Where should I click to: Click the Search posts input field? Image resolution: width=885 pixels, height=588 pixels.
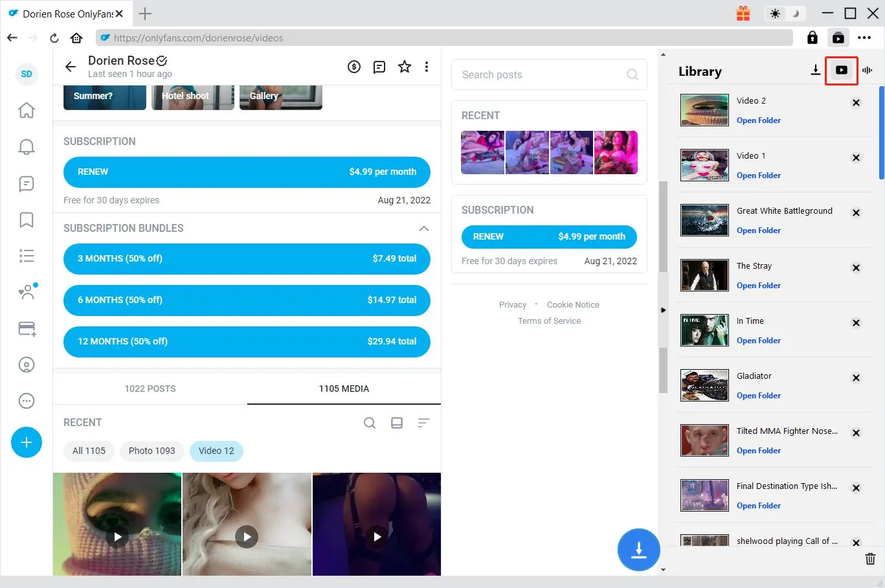(x=541, y=75)
